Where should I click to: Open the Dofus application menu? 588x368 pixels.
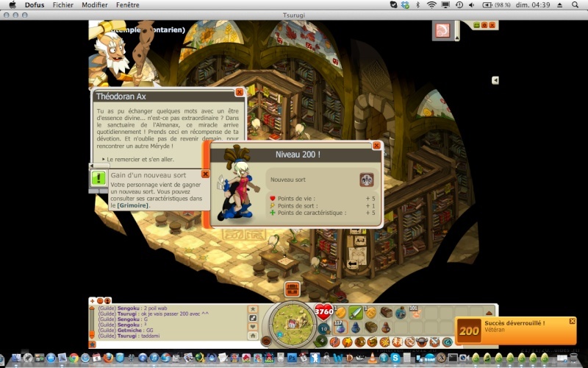[35, 5]
